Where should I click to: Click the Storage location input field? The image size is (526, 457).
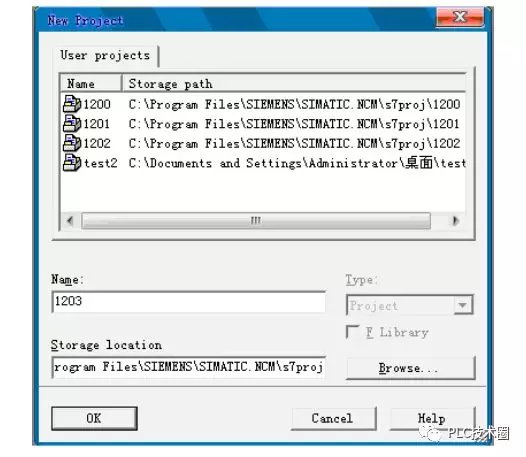189,367
